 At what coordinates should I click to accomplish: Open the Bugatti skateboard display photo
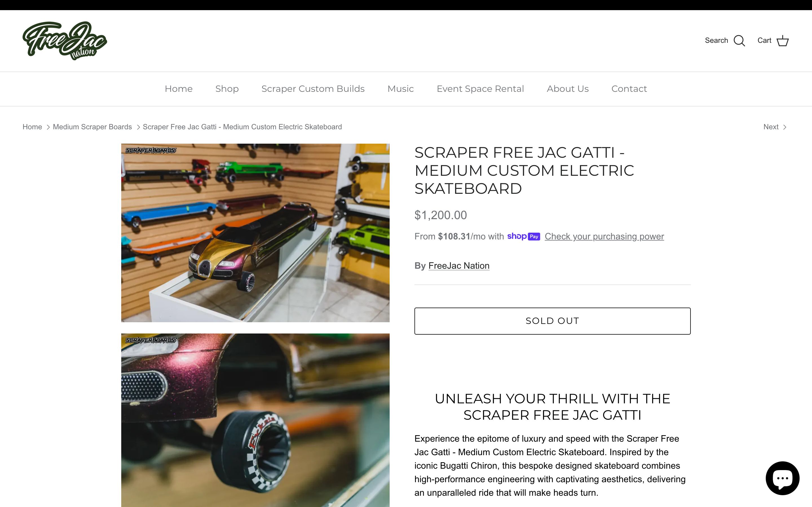pyautogui.click(x=255, y=233)
